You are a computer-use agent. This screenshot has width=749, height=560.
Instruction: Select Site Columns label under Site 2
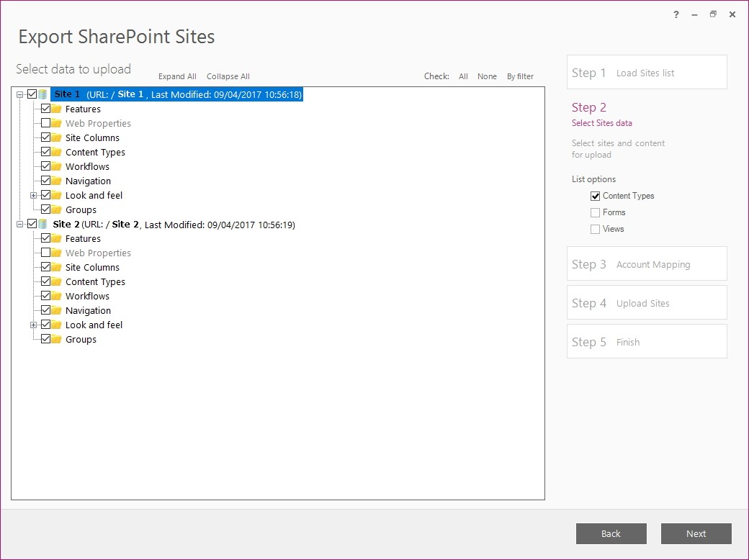92,267
